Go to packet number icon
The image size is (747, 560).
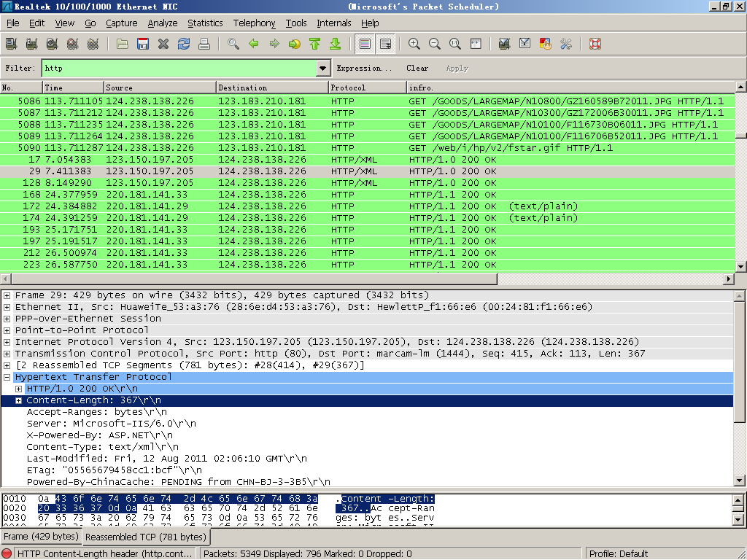click(295, 44)
